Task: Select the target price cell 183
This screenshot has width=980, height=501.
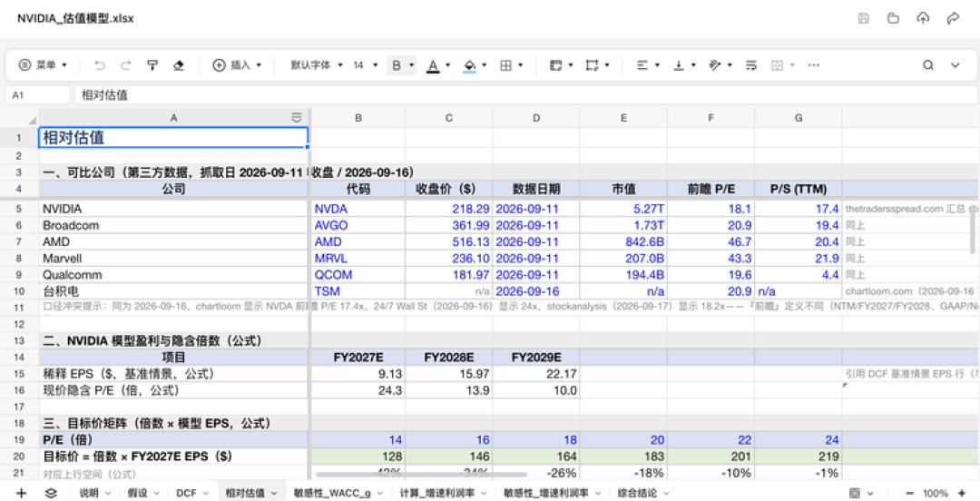Action: (x=623, y=457)
